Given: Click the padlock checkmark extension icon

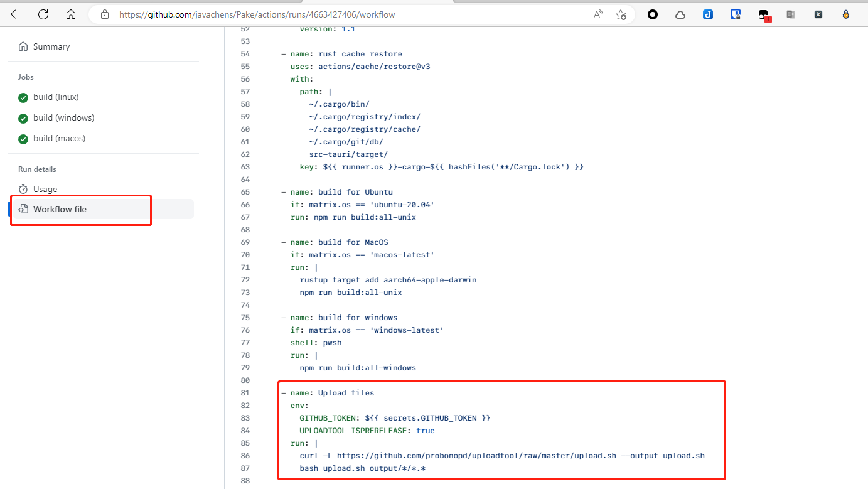Looking at the screenshot, I should click(846, 14).
